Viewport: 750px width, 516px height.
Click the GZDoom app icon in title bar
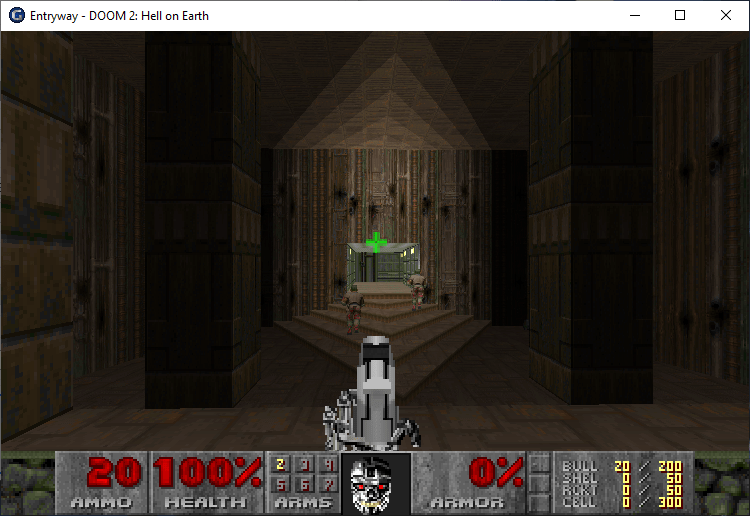click(x=16, y=15)
